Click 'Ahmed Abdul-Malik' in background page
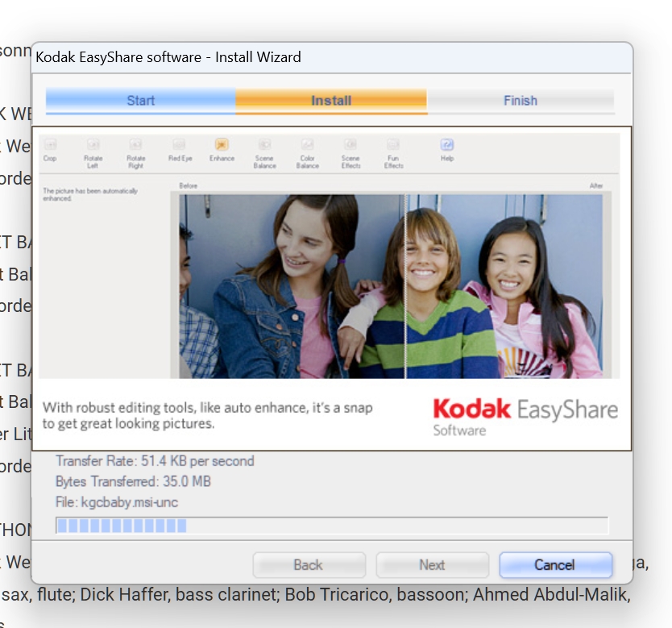The image size is (672, 628). [550, 595]
